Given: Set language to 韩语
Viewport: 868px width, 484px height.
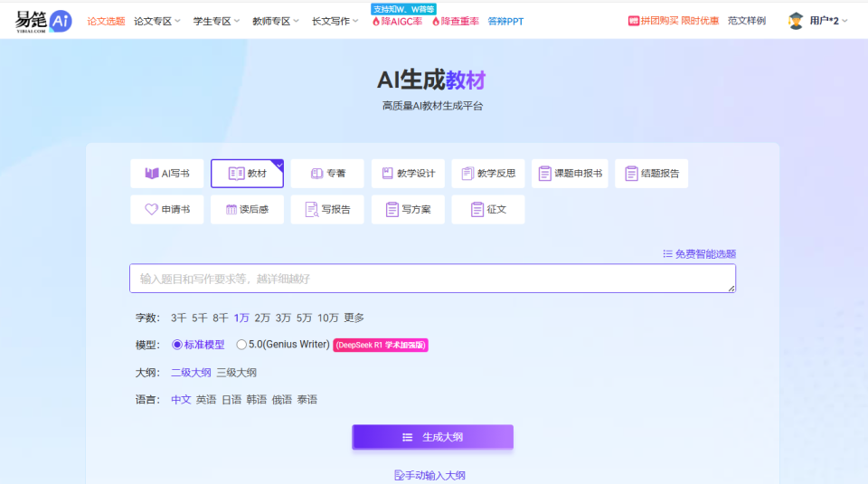Looking at the screenshot, I should point(256,400).
